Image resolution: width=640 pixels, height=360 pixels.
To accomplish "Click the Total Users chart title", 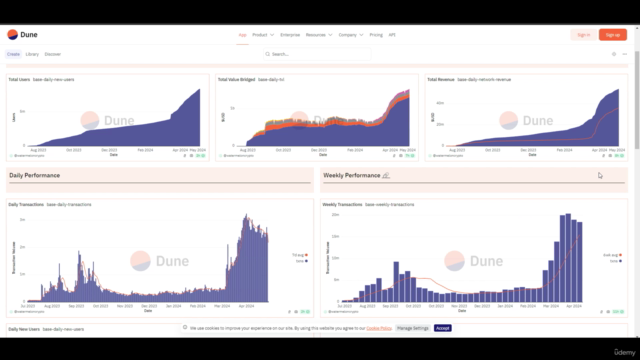I will click(19, 80).
